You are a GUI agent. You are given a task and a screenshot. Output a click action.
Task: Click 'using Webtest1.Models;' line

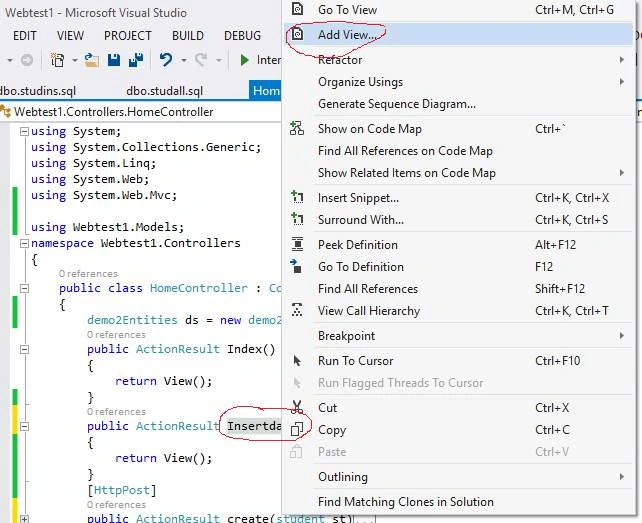[x=108, y=227]
